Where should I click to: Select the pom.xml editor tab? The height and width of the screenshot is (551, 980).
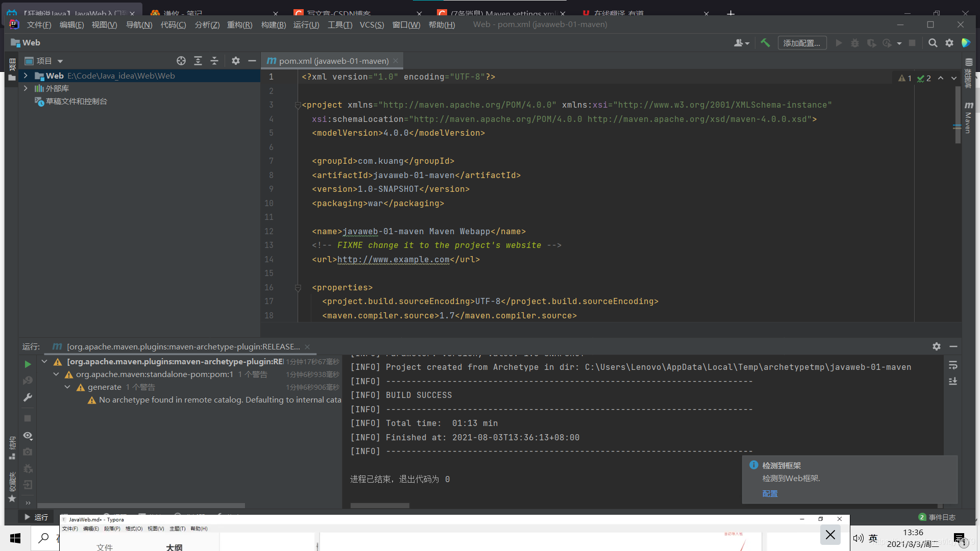tap(333, 61)
